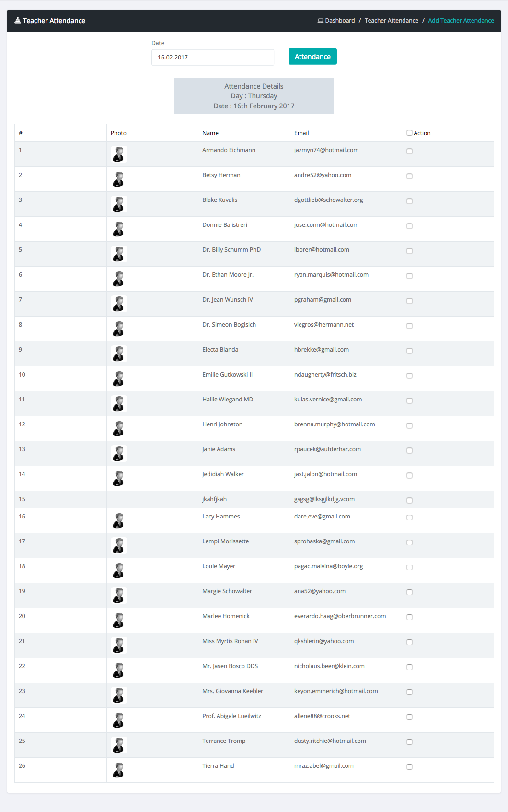
Task: Click the Date input field
Action: [213, 58]
